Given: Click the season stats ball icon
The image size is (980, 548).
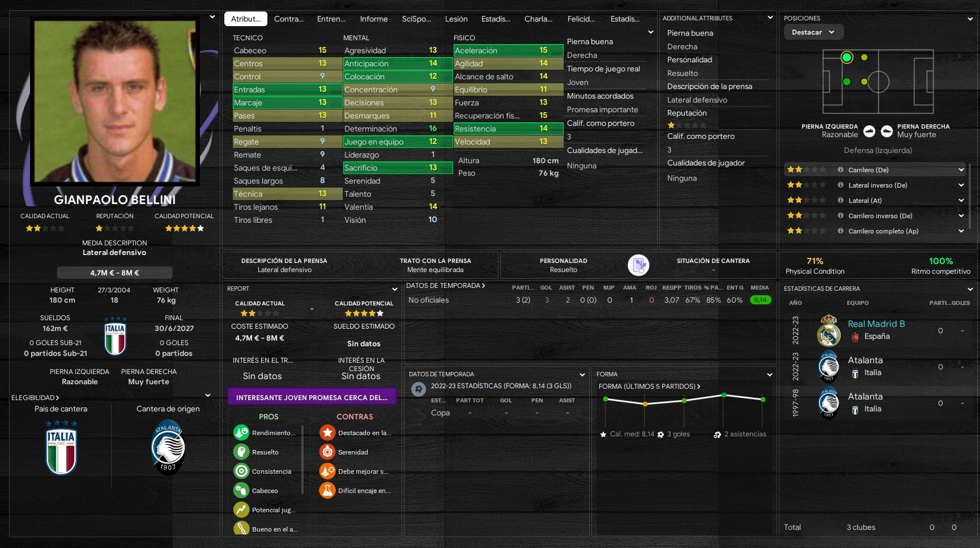Looking at the screenshot, I should pyautogui.click(x=419, y=389).
